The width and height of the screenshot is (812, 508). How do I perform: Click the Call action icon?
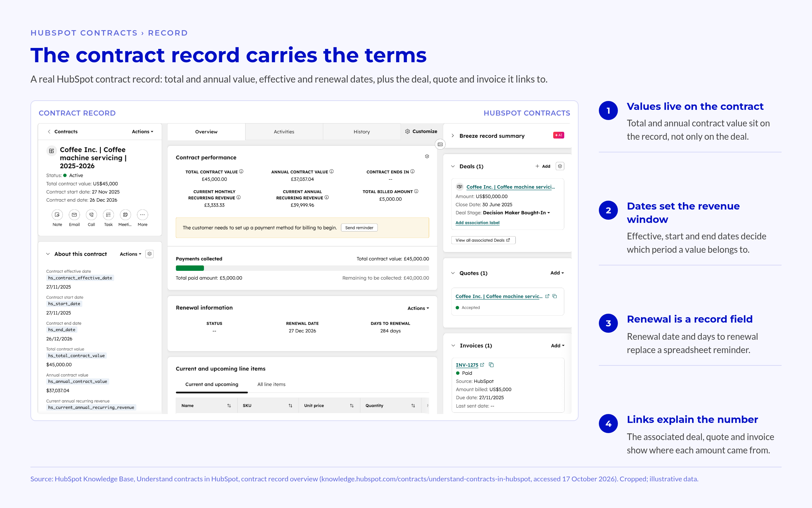[x=91, y=215]
